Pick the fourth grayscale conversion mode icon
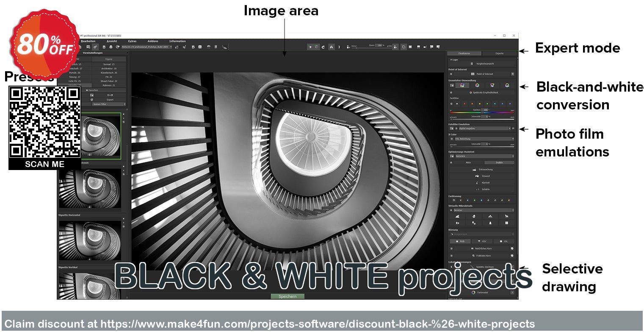The width and height of the screenshot is (644, 332). click(507, 85)
